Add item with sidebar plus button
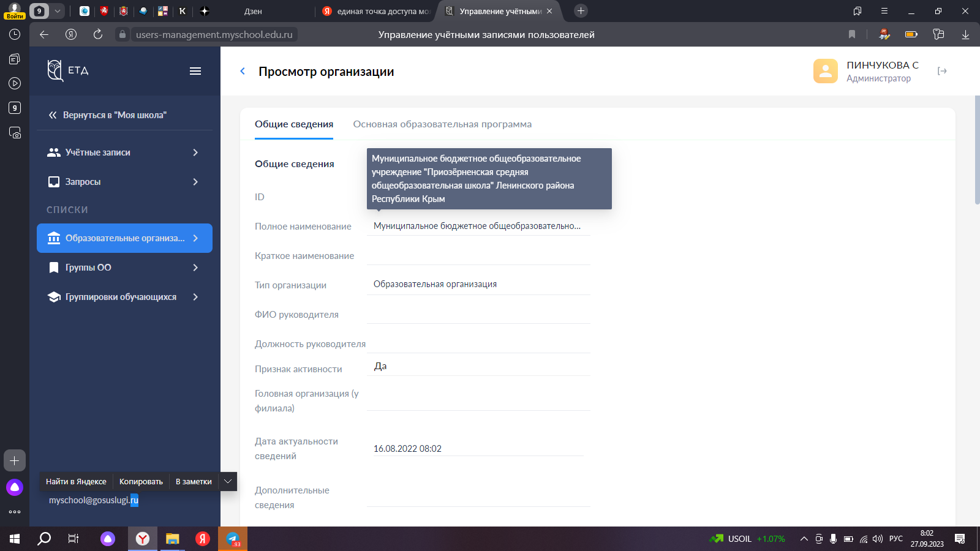The width and height of the screenshot is (980, 551). click(15, 460)
